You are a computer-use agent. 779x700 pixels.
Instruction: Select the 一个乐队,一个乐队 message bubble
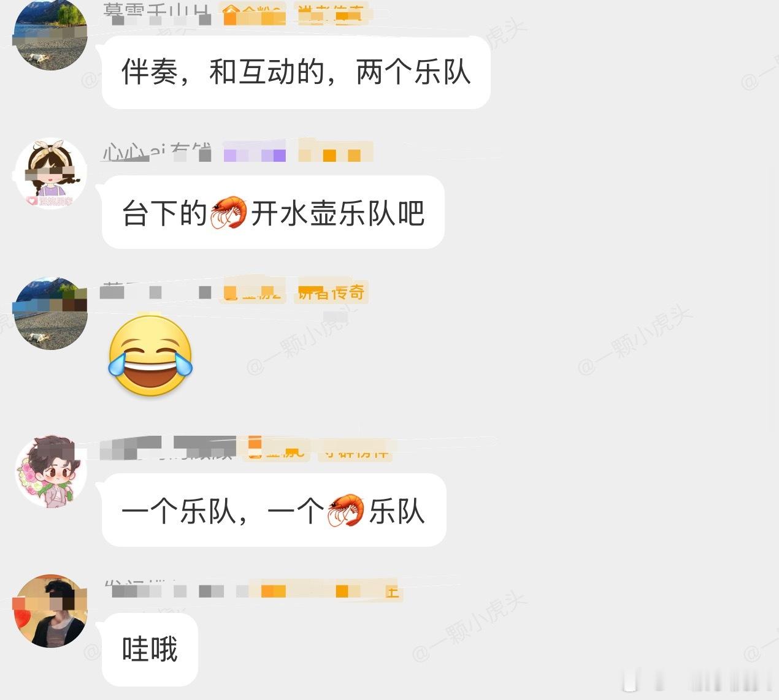point(274,510)
